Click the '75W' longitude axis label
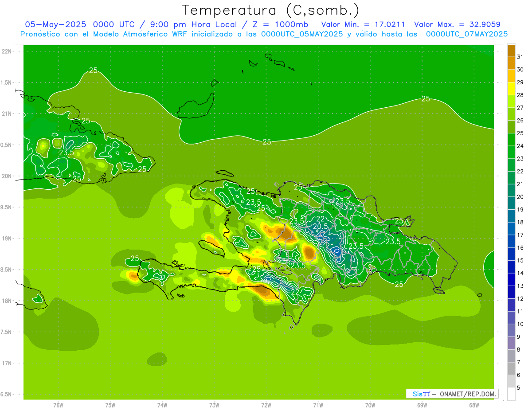This screenshot has width=532, height=411. [x=110, y=405]
